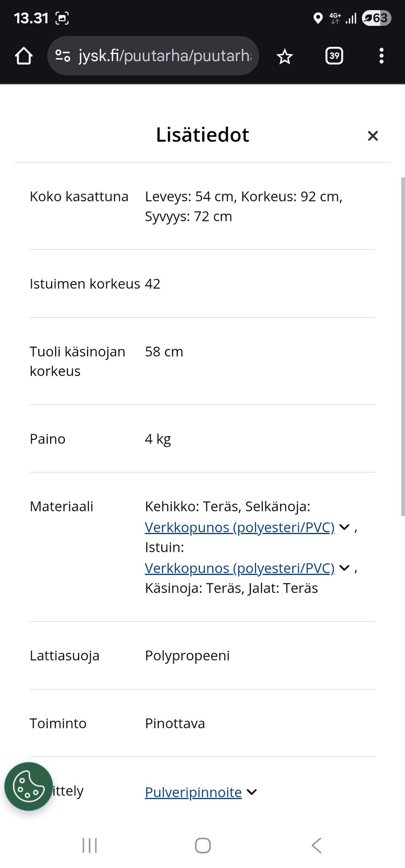
Task: Tap the battery indicator showing 63
Action: 375,18
